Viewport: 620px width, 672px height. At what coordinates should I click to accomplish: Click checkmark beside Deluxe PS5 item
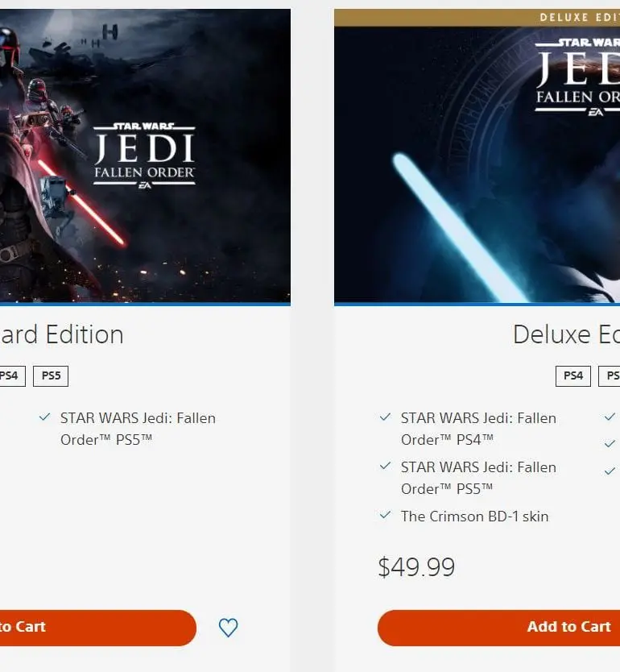[386, 466]
